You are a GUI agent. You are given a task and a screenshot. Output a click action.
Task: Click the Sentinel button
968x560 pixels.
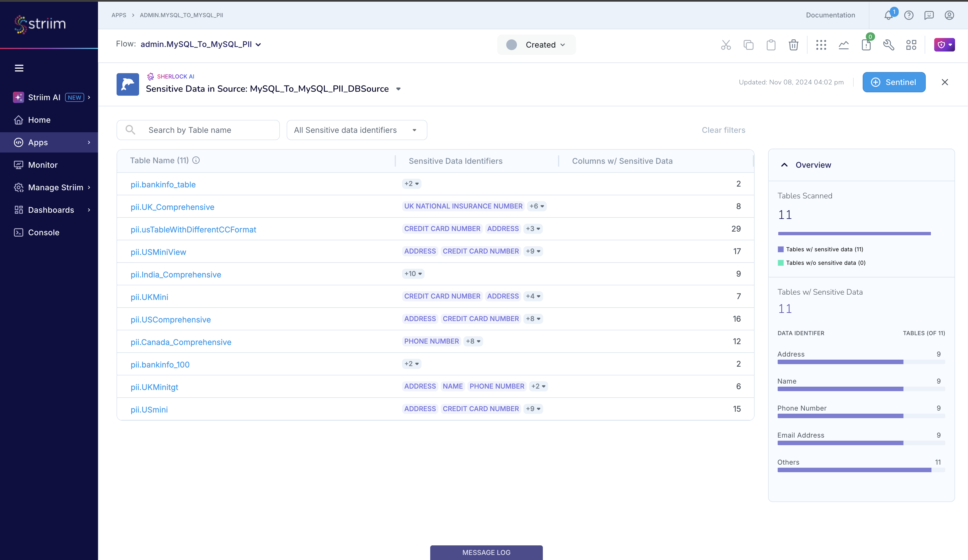(894, 82)
